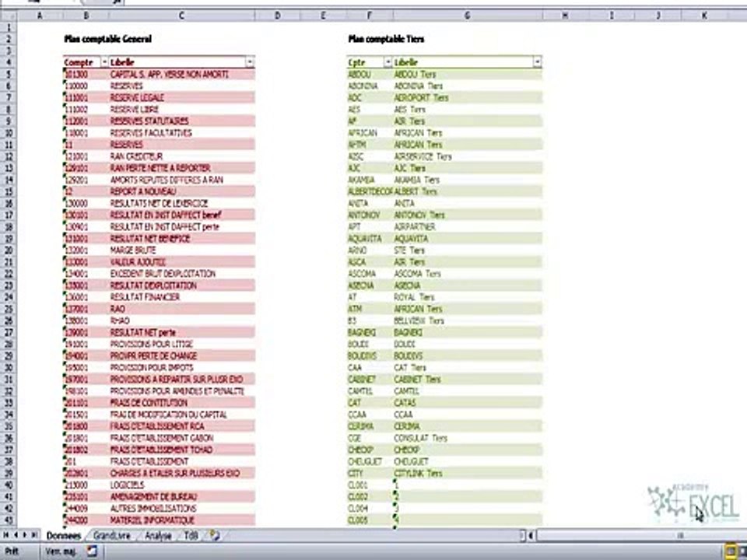The image size is (747, 560).
Task: Select cell 'ALBERTDECOF' in Cptr column
Action: pos(370,191)
